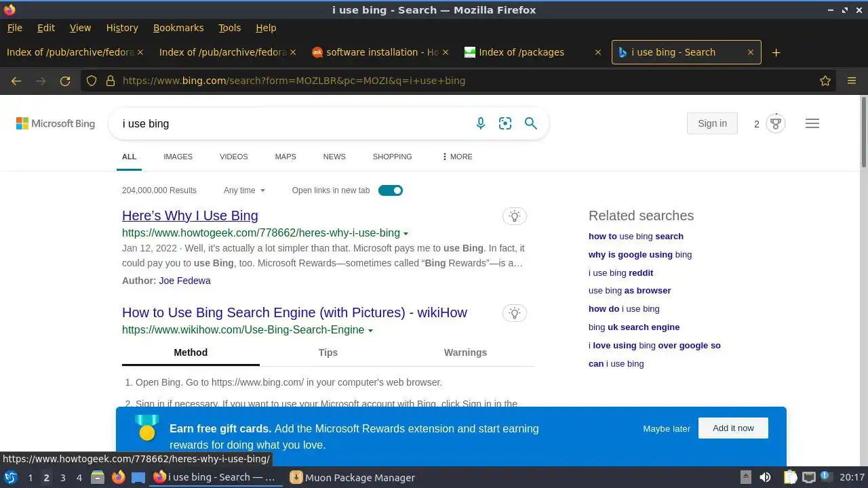The image size is (868, 488).
Task: Click related search why is google using bing
Action: [x=640, y=254]
